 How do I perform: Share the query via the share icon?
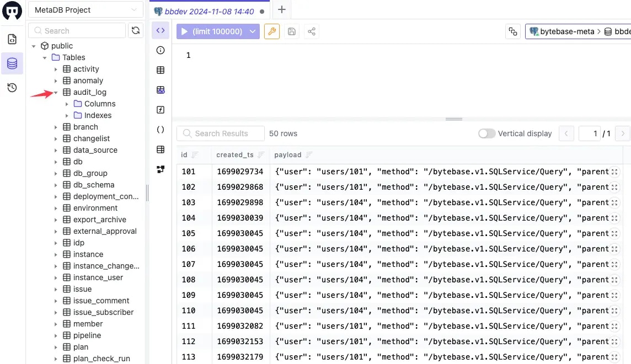coord(311,31)
